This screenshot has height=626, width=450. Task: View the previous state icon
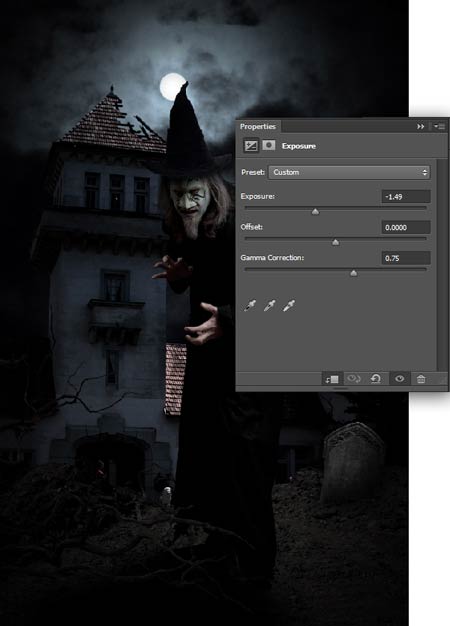tap(353, 378)
